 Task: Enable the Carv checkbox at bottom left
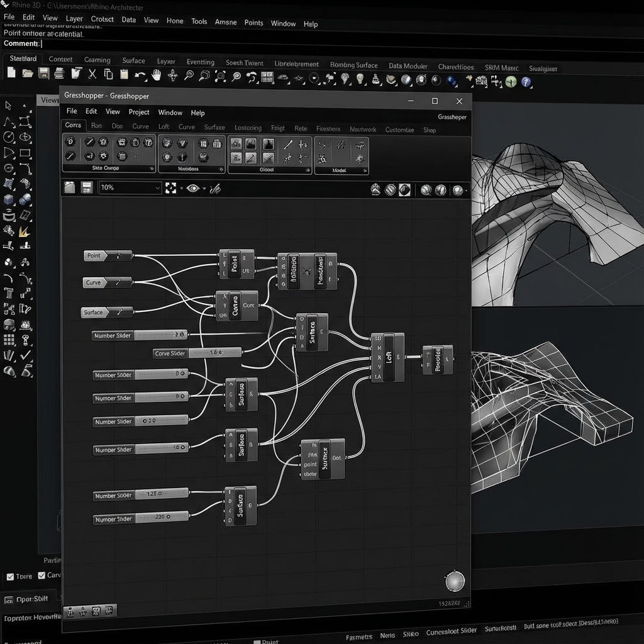(42, 575)
